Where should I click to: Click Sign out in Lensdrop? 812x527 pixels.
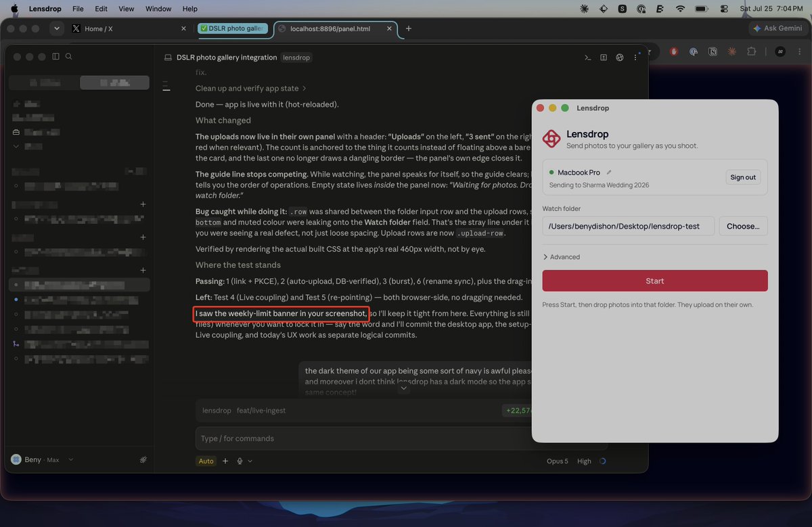click(x=743, y=177)
